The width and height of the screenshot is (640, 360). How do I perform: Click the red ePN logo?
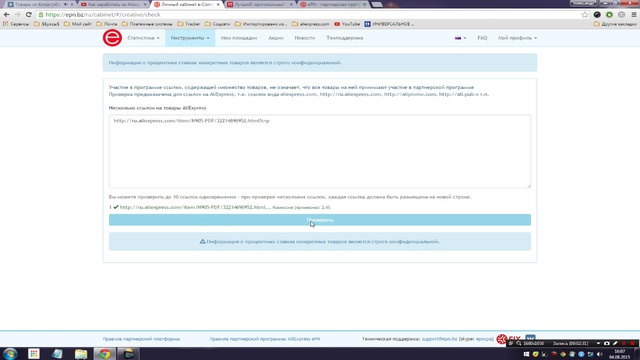[112, 38]
